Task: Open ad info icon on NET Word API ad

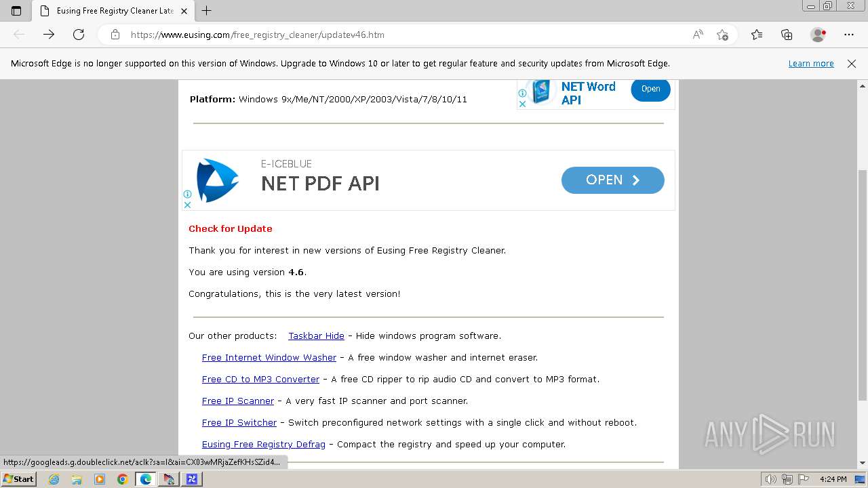Action: point(522,94)
